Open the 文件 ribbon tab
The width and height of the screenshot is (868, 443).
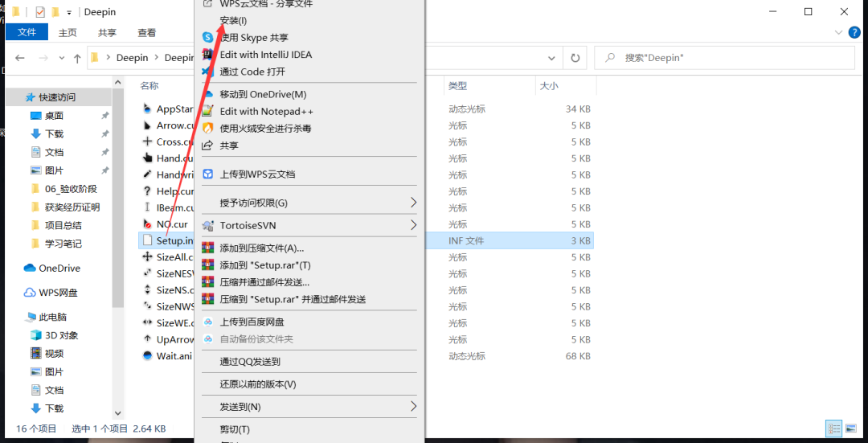tap(27, 33)
